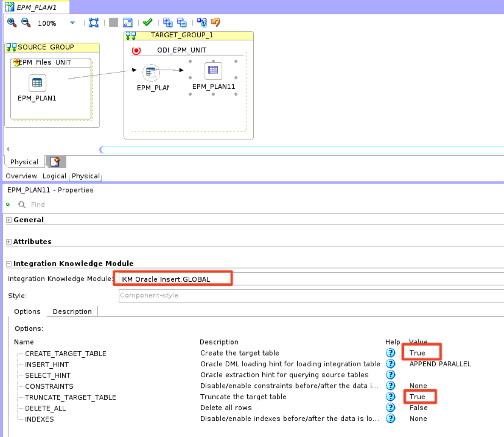Expand the Attributes section
This screenshot has height=437, width=504.
(x=9, y=242)
